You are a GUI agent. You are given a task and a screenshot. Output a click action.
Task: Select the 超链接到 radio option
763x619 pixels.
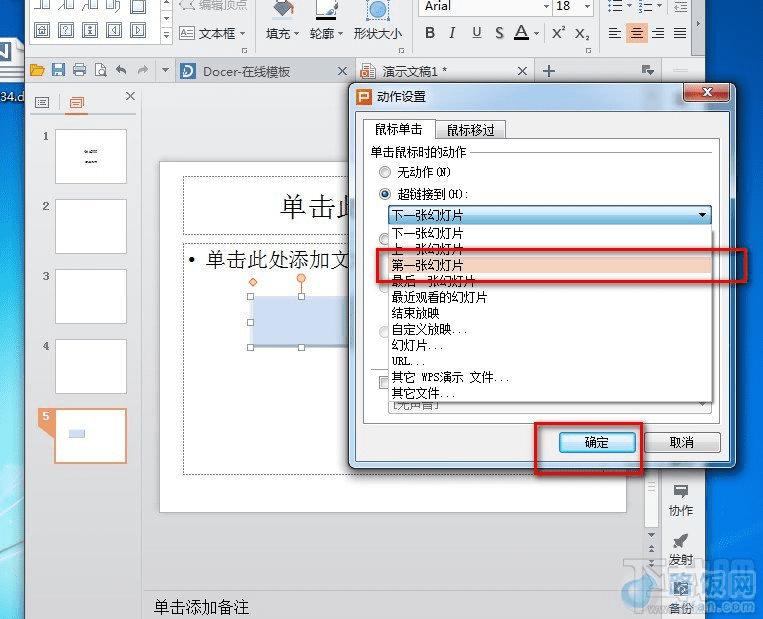(384, 194)
